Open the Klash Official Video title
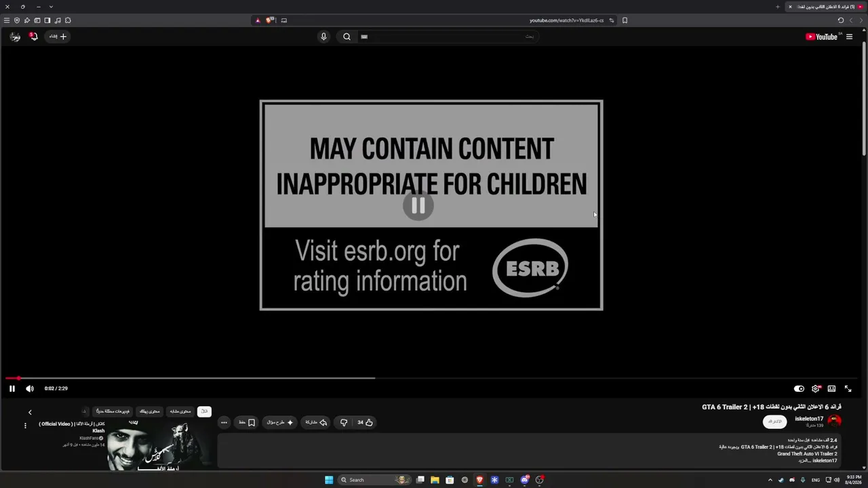 pyautogui.click(x=72, y=427)
